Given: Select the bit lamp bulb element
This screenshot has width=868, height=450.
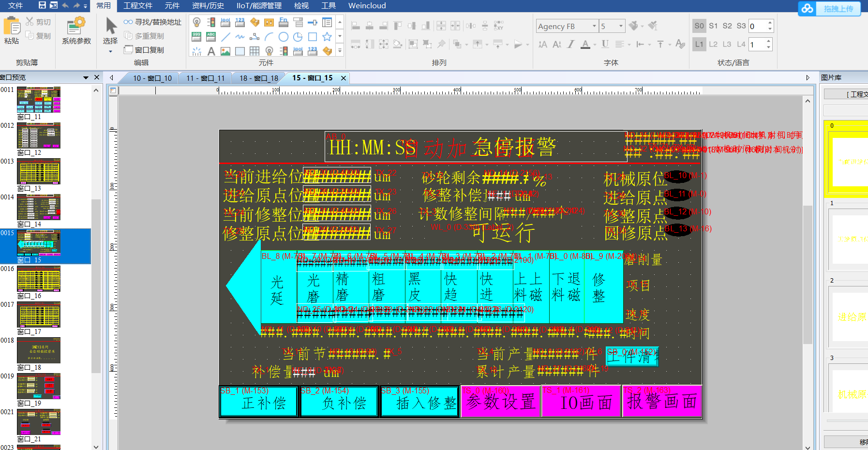Looking at the screenshot, I should [x=197, y=22].
